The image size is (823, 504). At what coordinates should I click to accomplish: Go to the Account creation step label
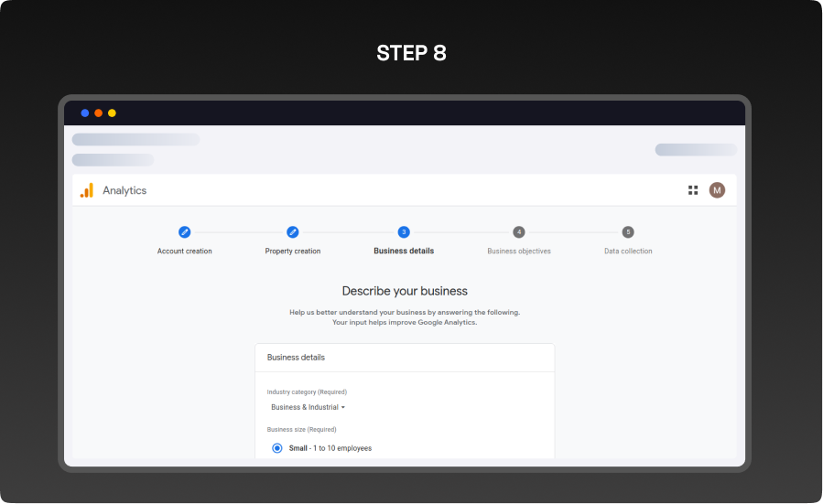click(184, 251)
